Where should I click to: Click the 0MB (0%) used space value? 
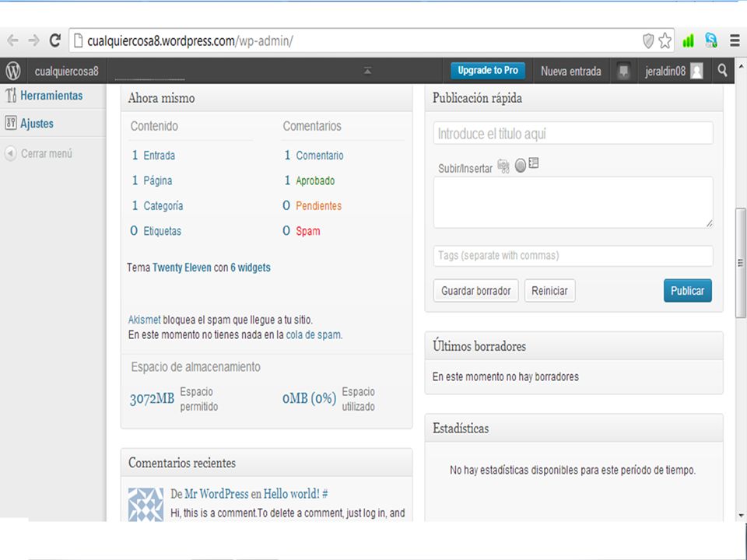point(309,398)
